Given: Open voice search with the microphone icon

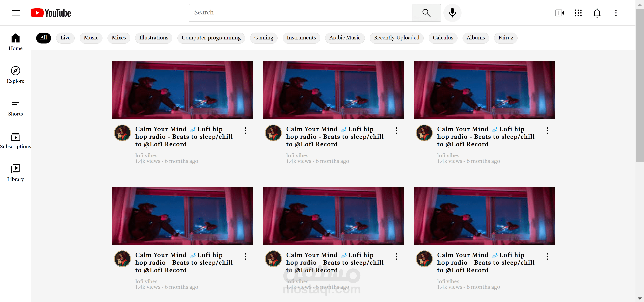Looking at the screenshot, I should pyautogui.click(x=452, y=13).
